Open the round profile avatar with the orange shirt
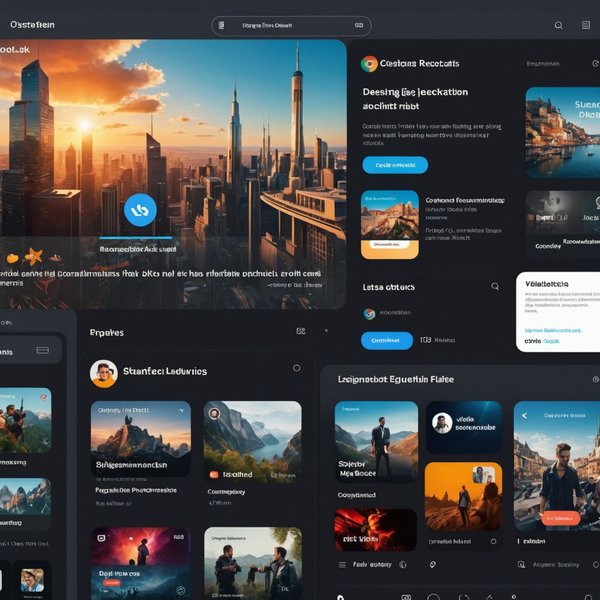This screenshot has height=600, width=600. [x=104, y=373]
